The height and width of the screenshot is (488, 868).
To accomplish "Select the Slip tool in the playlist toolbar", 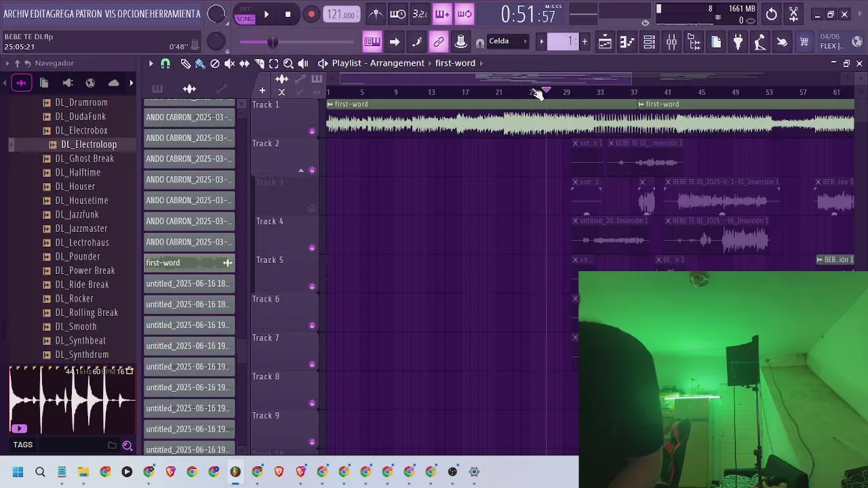I will [244, 63].
